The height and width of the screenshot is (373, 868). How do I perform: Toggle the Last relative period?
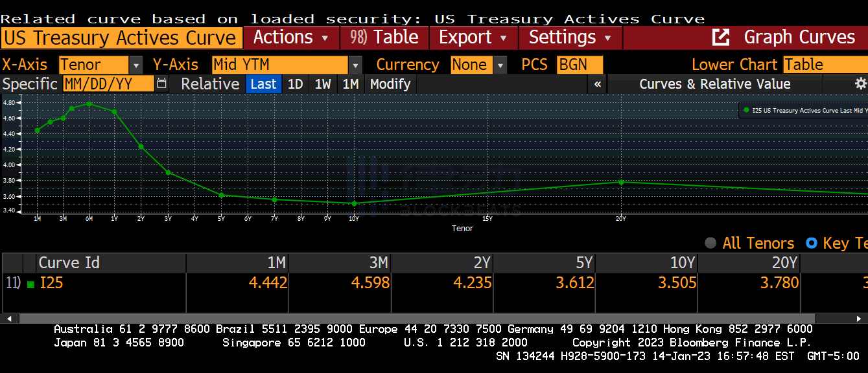263,84
